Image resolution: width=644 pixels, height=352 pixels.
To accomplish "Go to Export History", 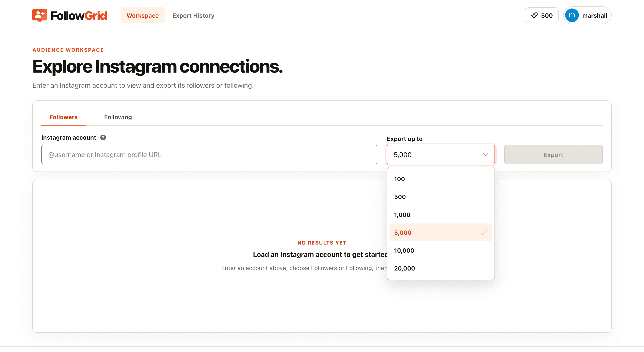I will [193, 16].
